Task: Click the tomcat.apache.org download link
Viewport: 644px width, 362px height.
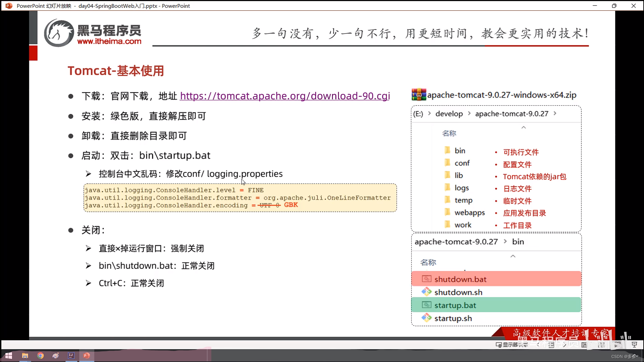Action: click(285, 96)
